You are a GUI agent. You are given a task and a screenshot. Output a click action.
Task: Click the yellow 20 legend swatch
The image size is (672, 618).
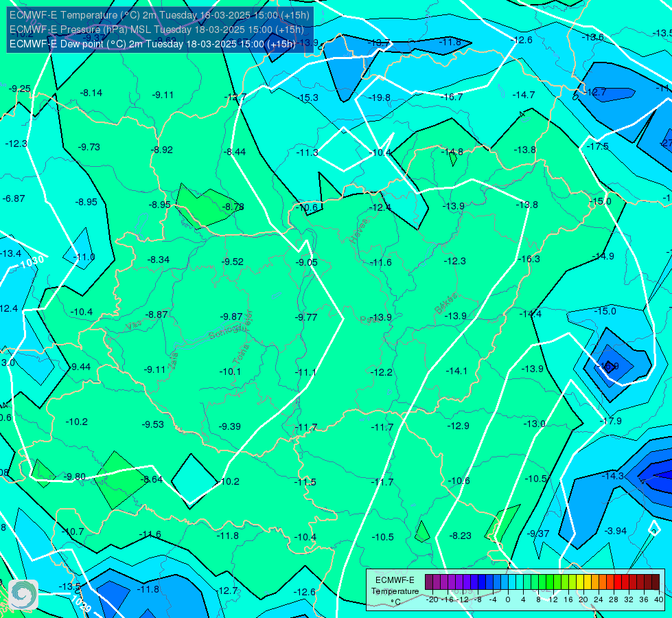pyautogui.click(x=580, y=582)
